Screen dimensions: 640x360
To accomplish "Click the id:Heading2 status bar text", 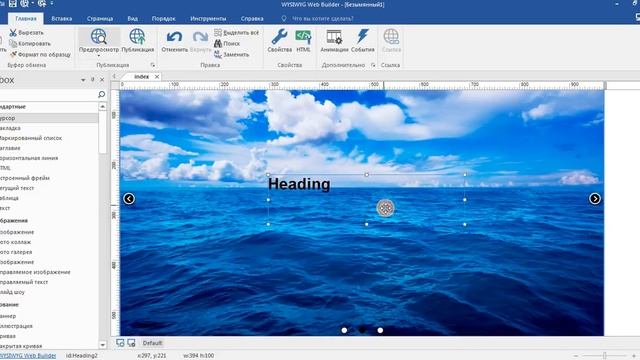I will 82,356.
